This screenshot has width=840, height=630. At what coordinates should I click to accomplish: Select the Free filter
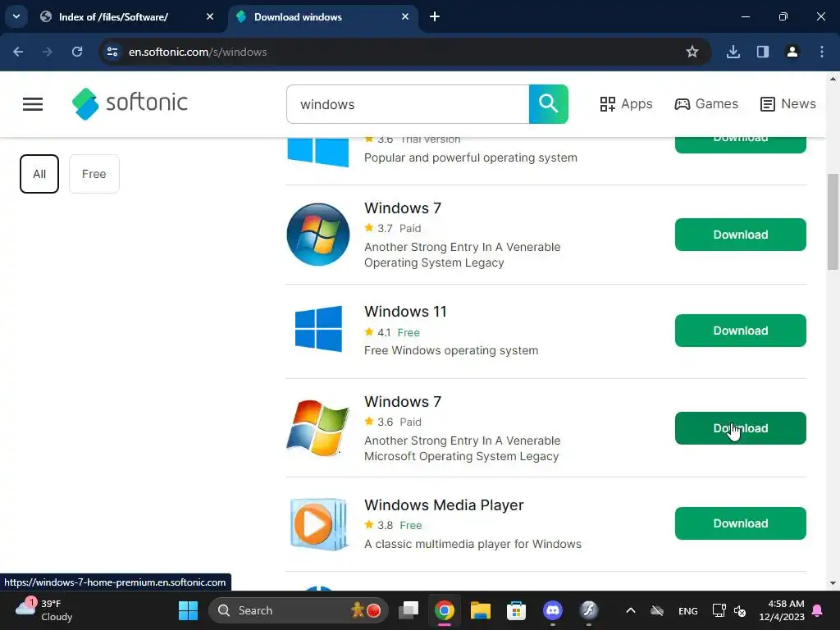pyautogui.click(x=94, y=174)
